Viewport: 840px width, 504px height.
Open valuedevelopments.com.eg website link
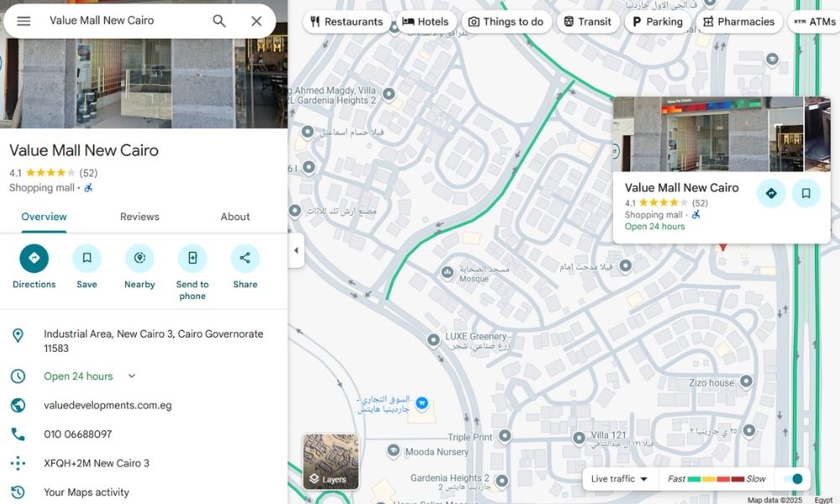tap(108, 405)
